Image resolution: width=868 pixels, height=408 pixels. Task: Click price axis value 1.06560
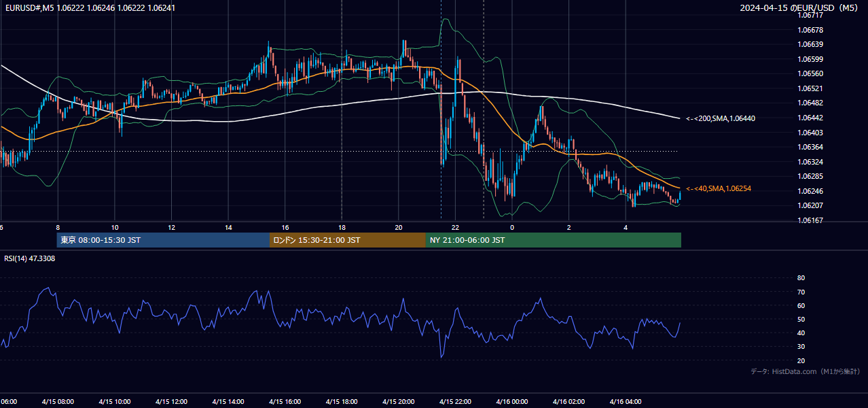pyautogui.click(x=810, y=73)
